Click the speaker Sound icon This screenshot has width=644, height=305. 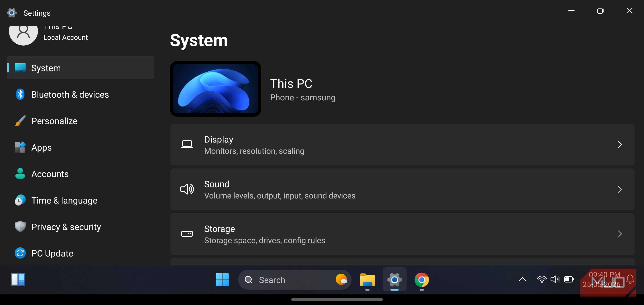point(187,189)
